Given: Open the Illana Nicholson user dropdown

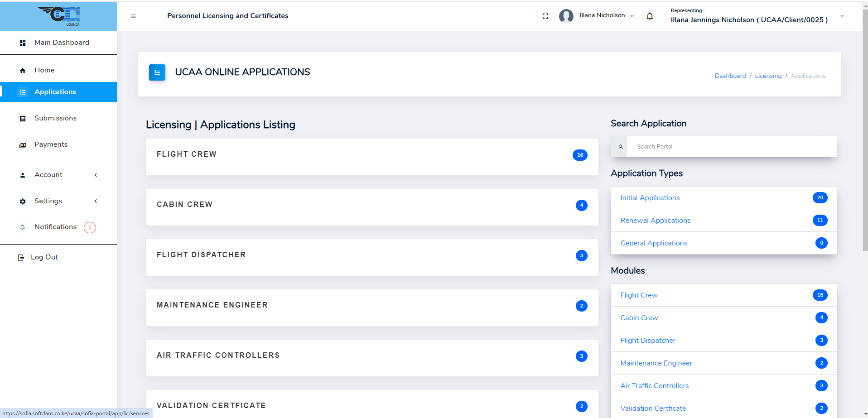Looking at the screenshot, I should 606,15.
